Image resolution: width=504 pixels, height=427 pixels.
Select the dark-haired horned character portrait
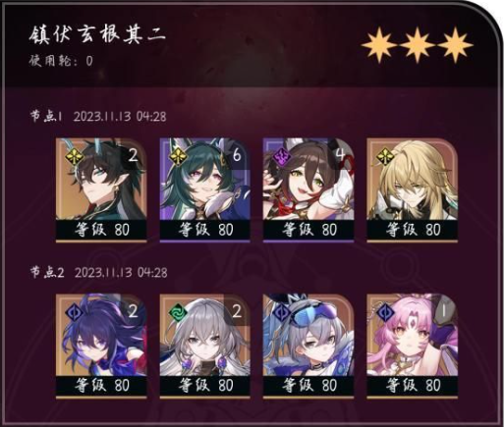pyautogui.click(x=101, y=190)
